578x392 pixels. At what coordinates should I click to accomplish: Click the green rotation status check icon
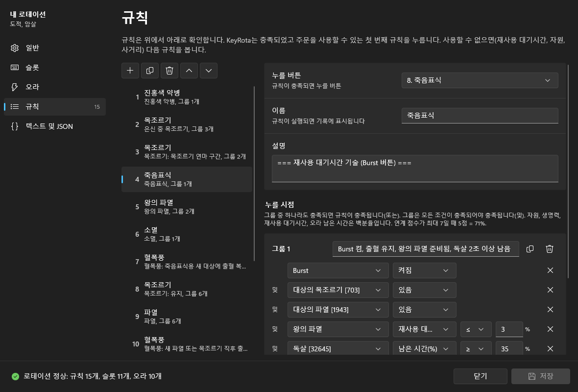pos(15,376)
